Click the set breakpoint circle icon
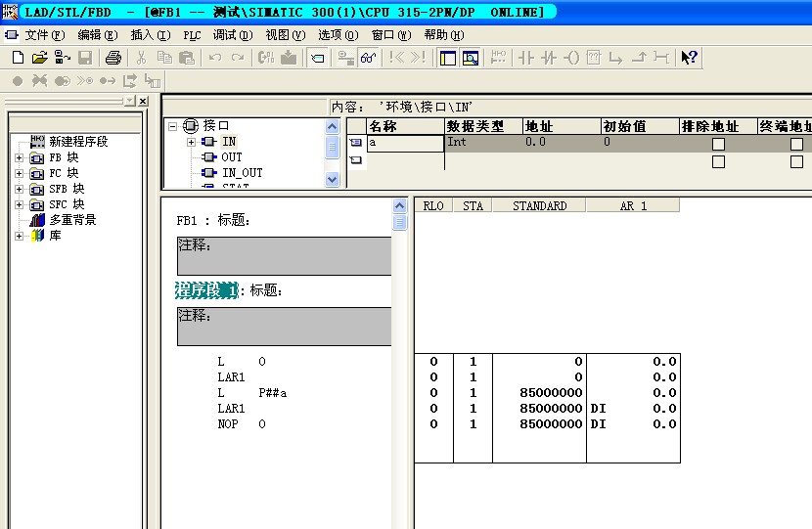 18,81
